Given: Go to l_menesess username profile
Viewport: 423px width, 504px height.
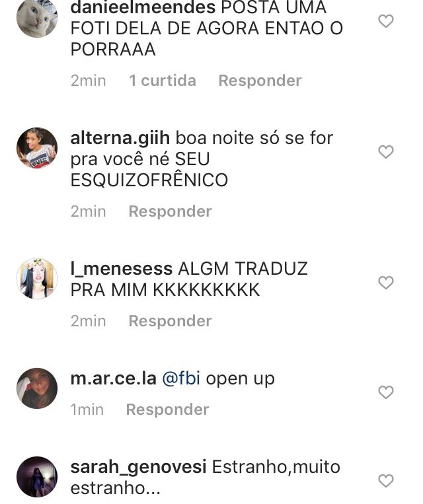Looking at the screenshot, I should coord(121,269).
